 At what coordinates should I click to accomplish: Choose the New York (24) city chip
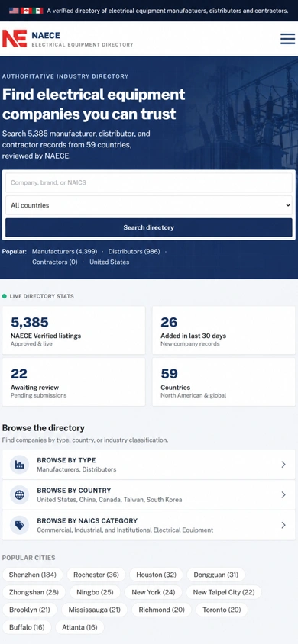[154, 592]
